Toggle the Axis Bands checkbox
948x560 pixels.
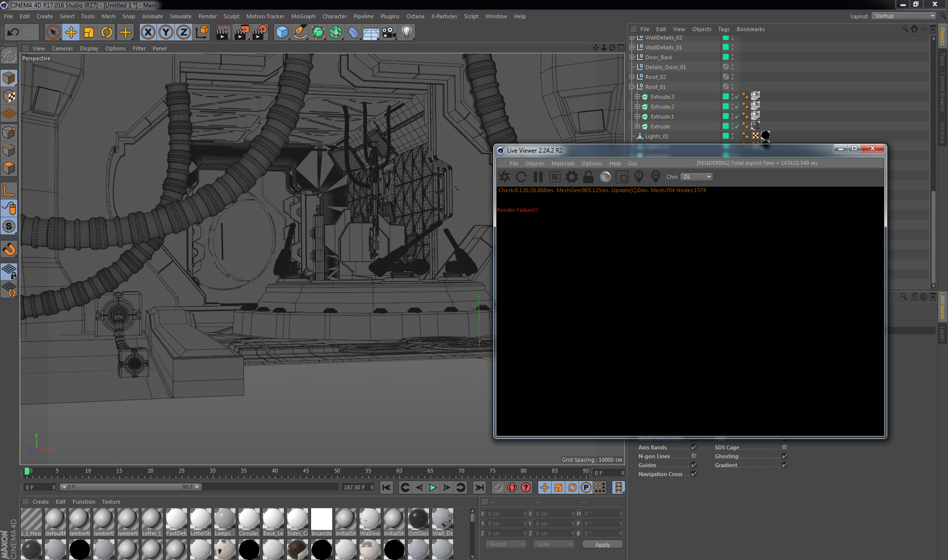point(694,447)
